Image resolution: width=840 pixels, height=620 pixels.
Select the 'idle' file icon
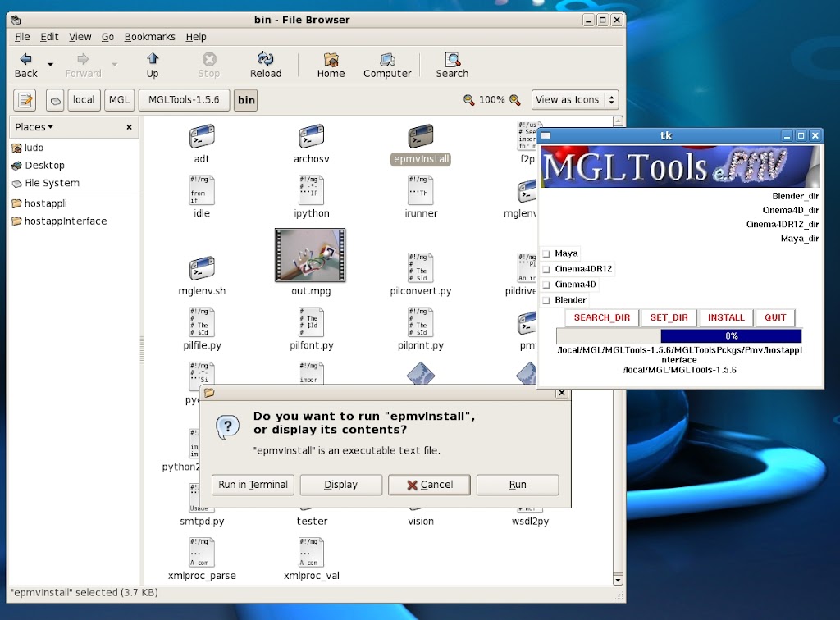tap(202, 190)
